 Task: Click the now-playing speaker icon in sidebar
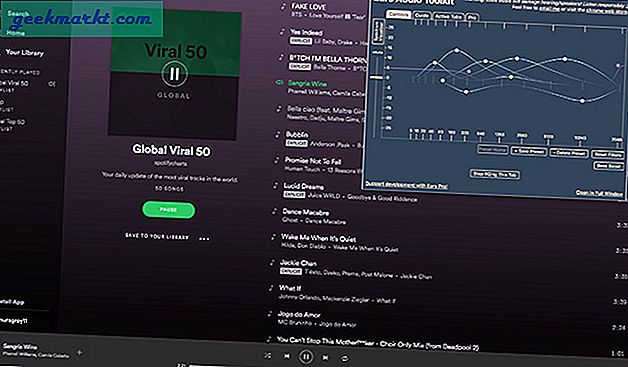coord(52,84)
